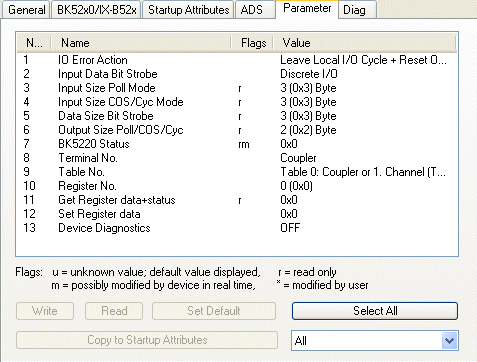This screenshot has width=477, height=362.
Task: Click the 0 (0x0) register value
Action: (x=296, y=186)
